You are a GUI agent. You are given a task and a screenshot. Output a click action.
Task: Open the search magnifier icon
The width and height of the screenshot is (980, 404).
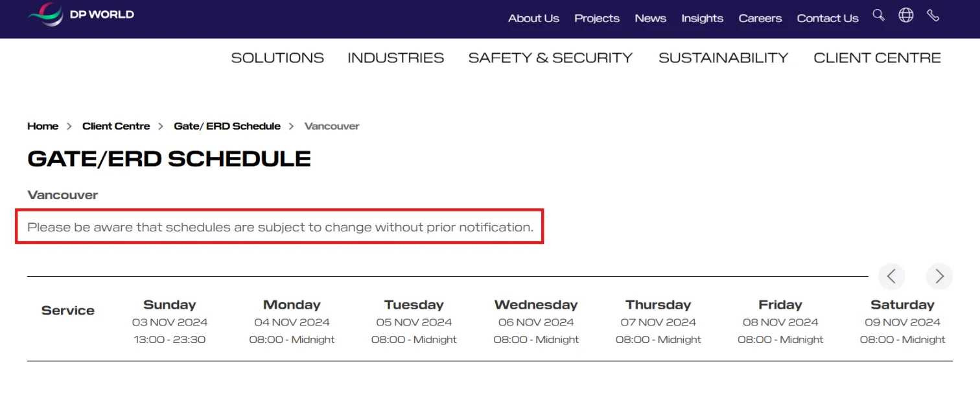pos(878,15)
